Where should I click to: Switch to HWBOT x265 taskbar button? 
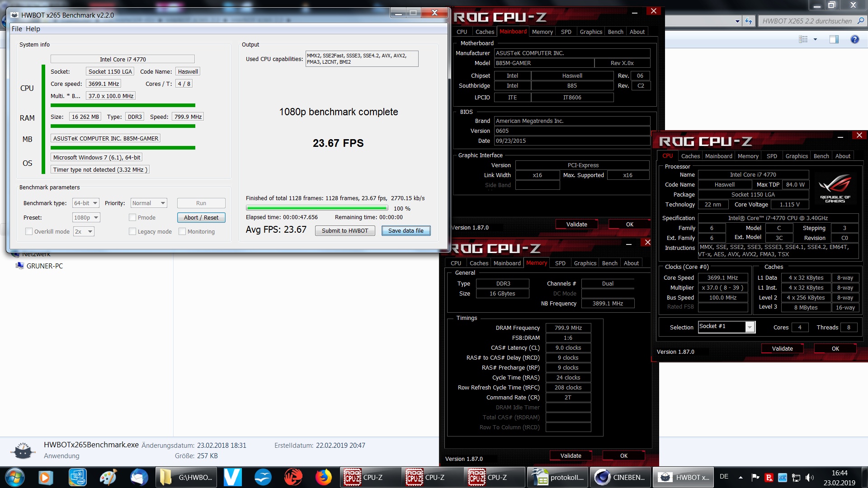tap(683, 477)
